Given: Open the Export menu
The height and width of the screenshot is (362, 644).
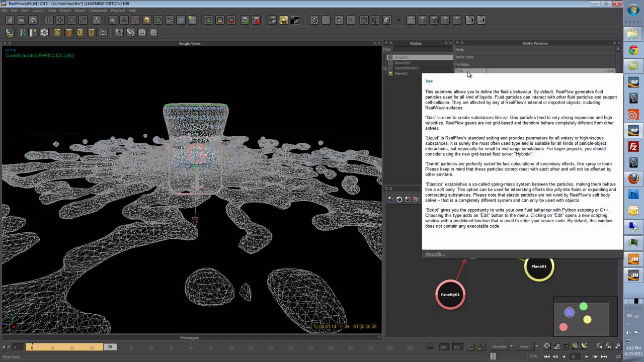Looking at the screenshot, I should click(x=65, y=10).
